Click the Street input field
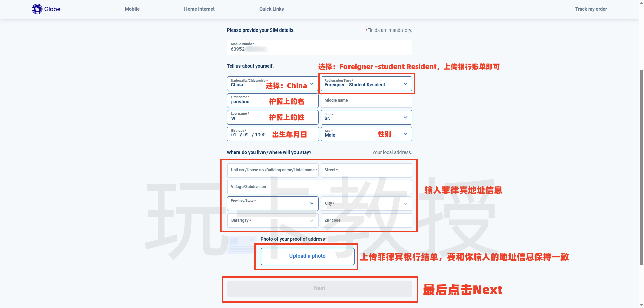 tap(366, 170)
